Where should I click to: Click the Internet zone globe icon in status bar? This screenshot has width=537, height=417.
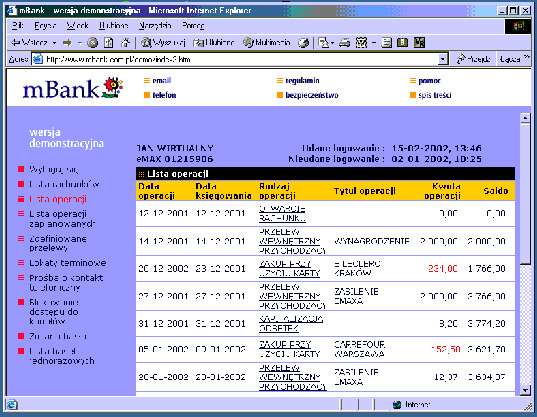(397, 405)
